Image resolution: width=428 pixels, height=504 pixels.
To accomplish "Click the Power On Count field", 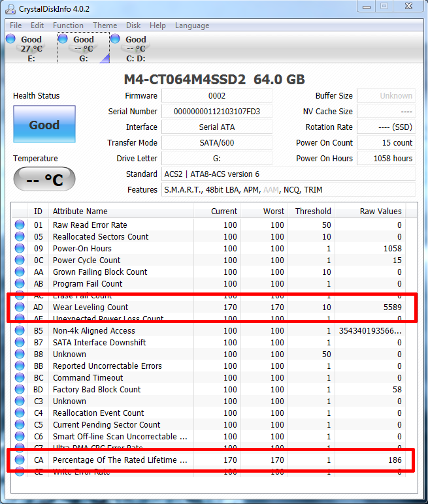I will coord(386,143).
